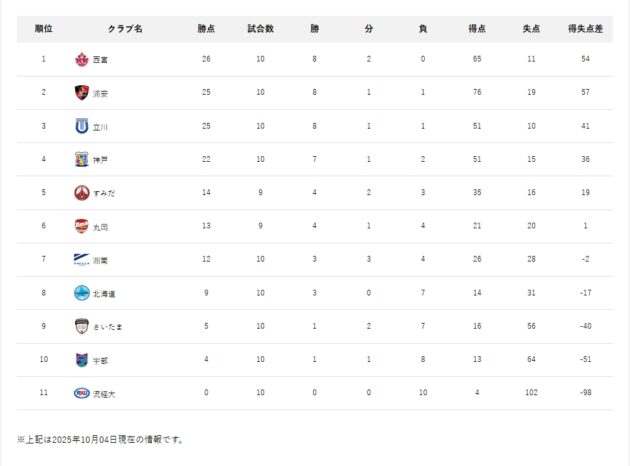Click the 湘南 team logo
The width and height of the screenshot is (630, 466).
(x=82, y=260)
